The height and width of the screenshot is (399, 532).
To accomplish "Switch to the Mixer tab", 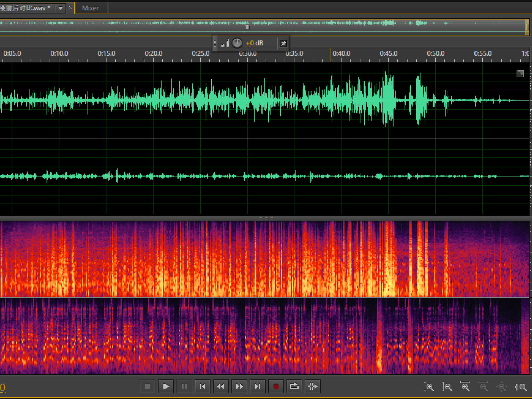I will tap(90, 8).
